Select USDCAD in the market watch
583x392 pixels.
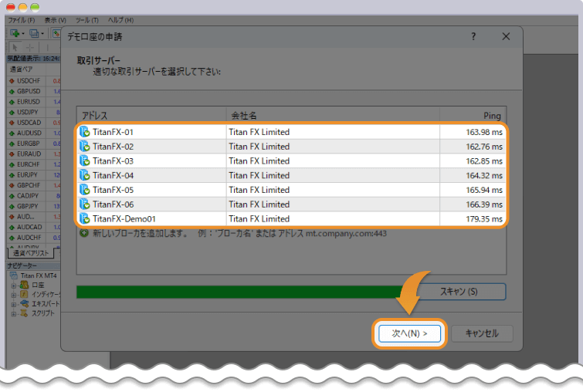tap(29, 122)
